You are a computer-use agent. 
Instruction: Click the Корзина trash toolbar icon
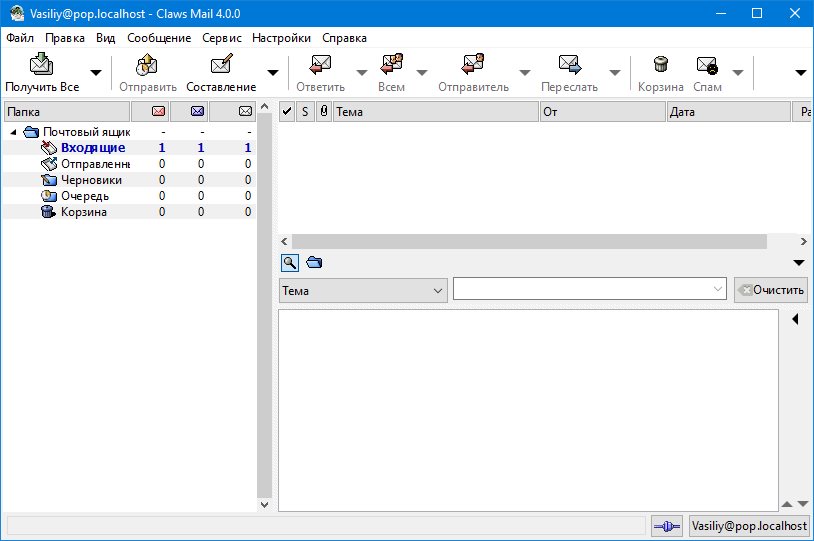(x=660, y=64)
